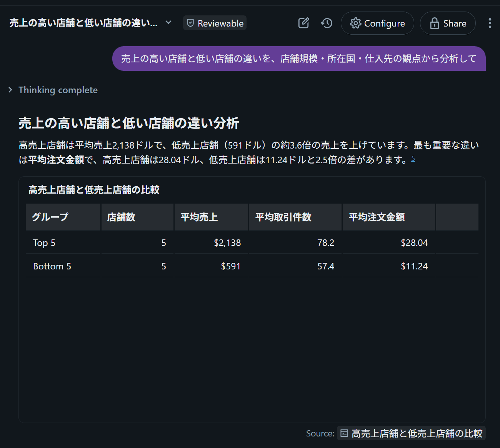This screenshot has height=448, width=500.
Task: Sort by 平均売上 column header
Action: [199, 217]
